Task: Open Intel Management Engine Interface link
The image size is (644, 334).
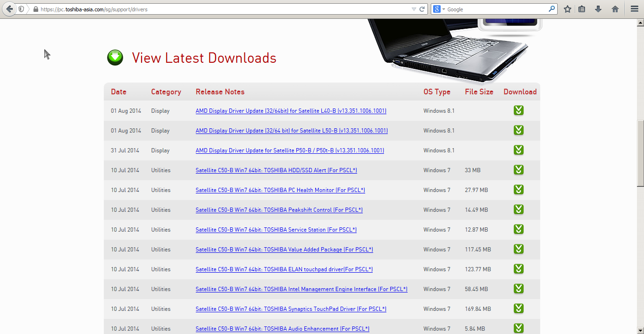Action: coord(301,289)
